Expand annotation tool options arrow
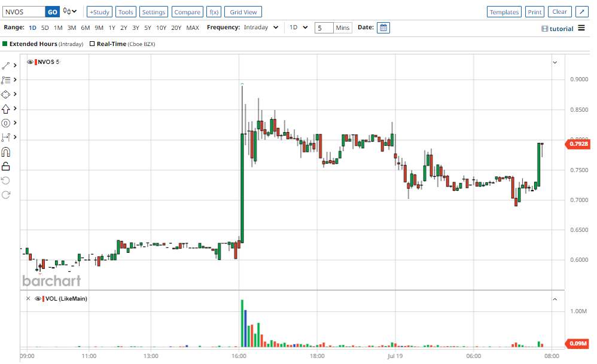This screenshot has width=597, height=364. pos(15,123)
